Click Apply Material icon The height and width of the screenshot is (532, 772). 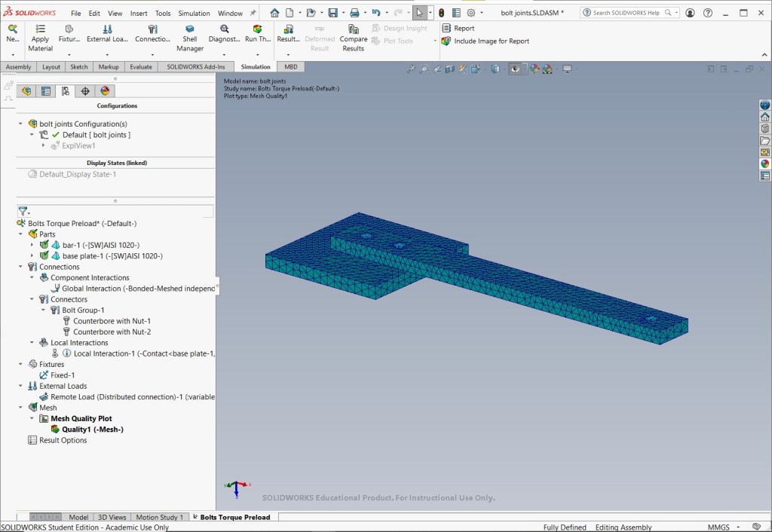pyautogui.click(x=41, y=29)
